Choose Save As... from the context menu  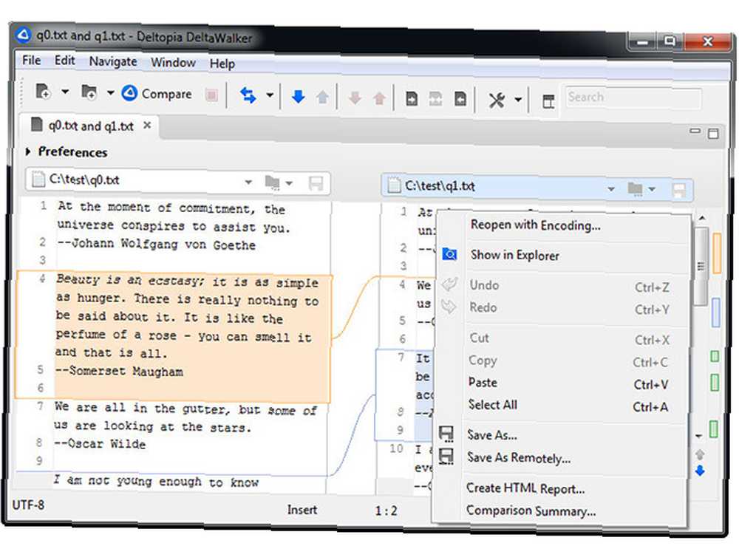click(562, 436)
